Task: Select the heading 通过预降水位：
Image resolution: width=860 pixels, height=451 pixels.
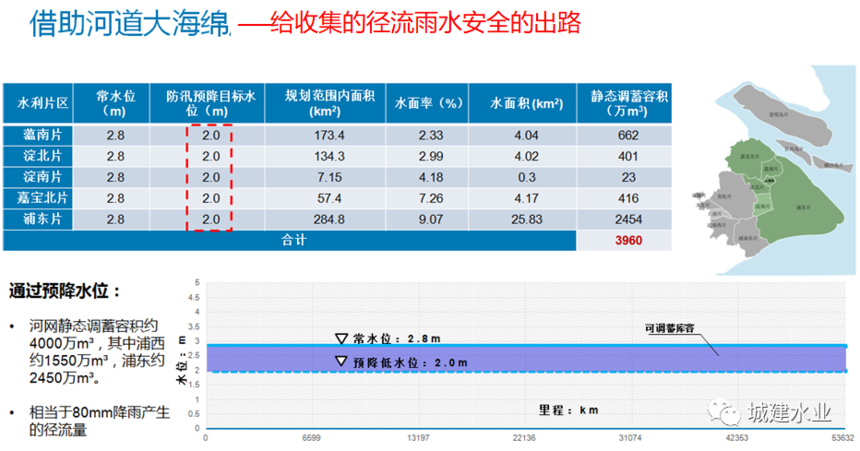Action: point(65,291)
